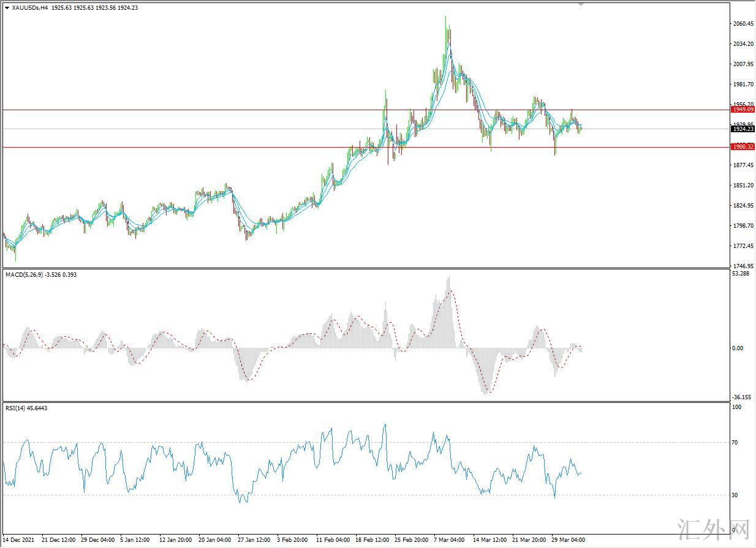Image resolution: width=756 pixels, height=548 pixels.
Task: Click the 27 Jan 12:00 time label
Action: 254,541
